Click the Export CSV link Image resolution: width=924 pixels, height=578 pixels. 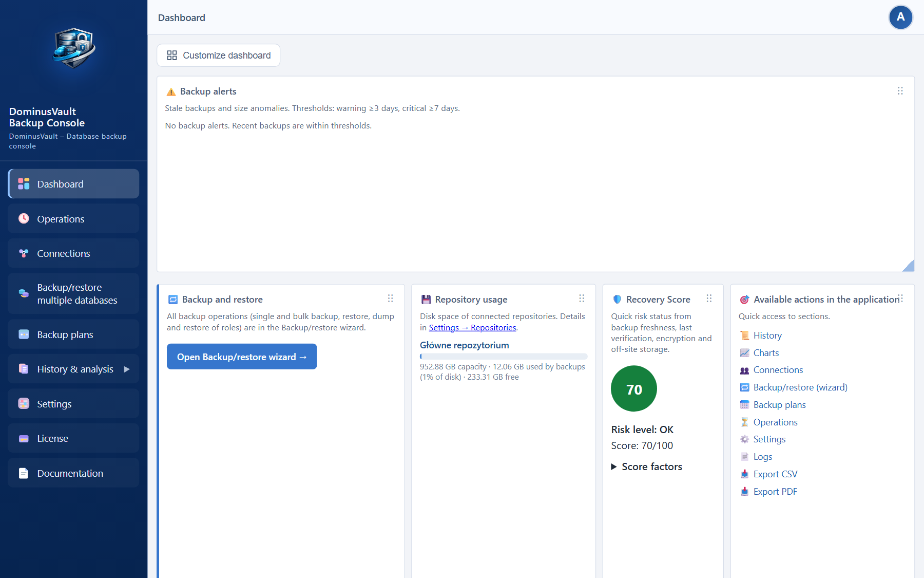775,474
